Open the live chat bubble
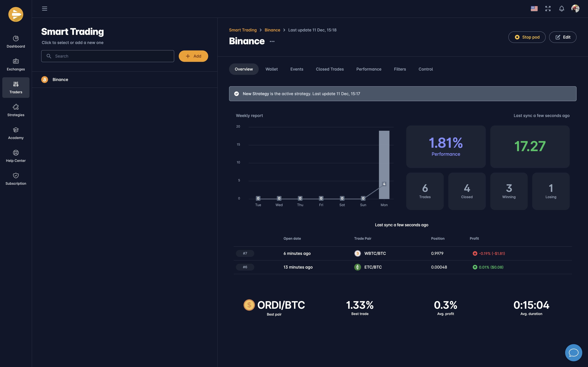This screenshot has width=588, height=367. [x=573, y=352]
